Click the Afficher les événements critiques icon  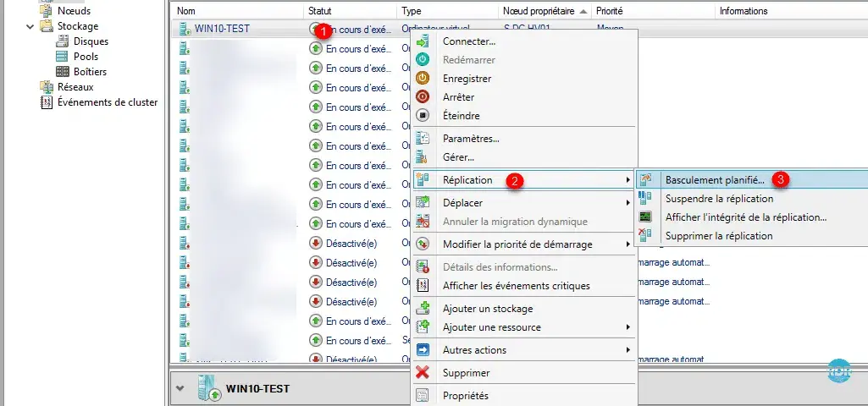click(x=423, y=286)
